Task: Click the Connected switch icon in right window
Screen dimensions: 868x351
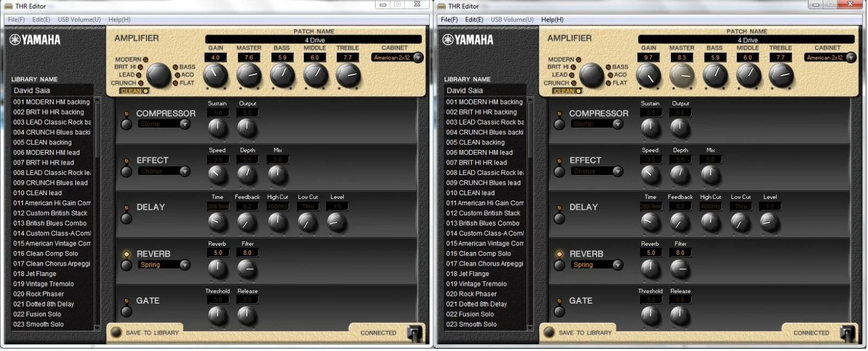Action: pos(847,333)
